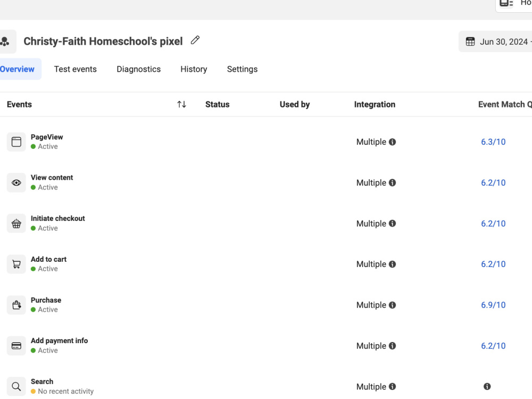Click the Purchase bag icon
This screenshot has height=399, width=532.
(16, 305)
